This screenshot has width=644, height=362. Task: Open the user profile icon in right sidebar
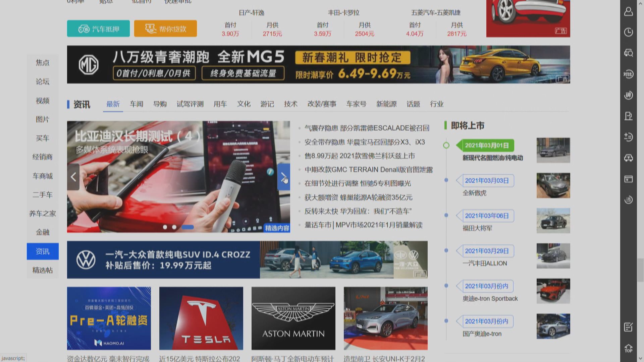point(629,12)
